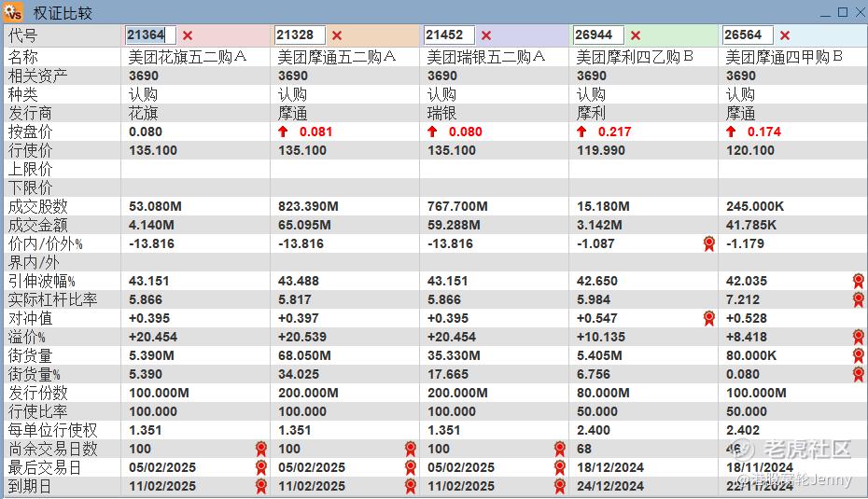Click strike price 119.990
The width and height of the screenshot is (868, 499).
(x=601, y=150)
